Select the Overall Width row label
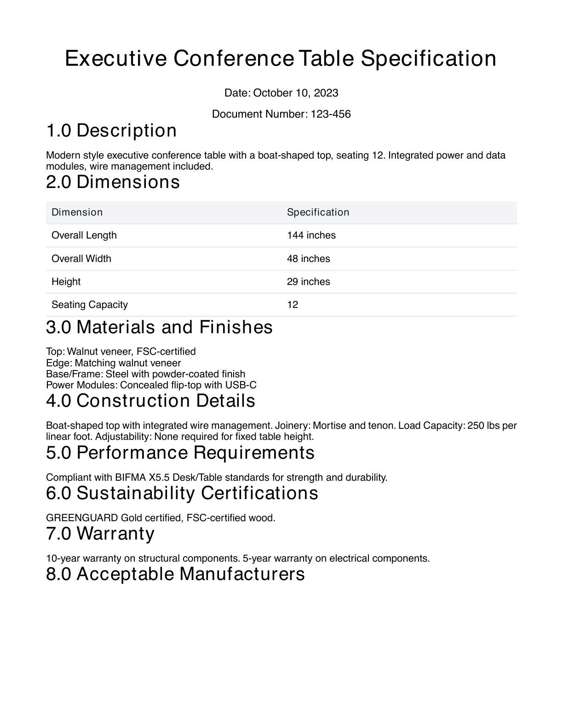This screenshot has width=563, height=728. [81, 259]
